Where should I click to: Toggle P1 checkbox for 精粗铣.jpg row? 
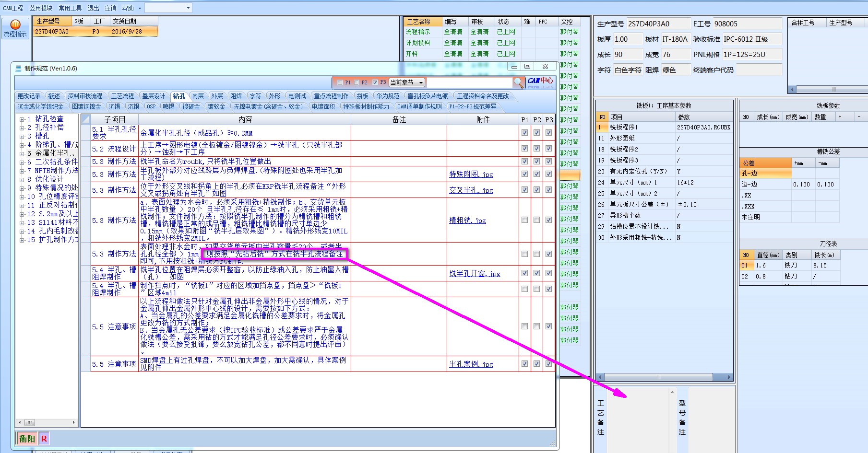524,220
